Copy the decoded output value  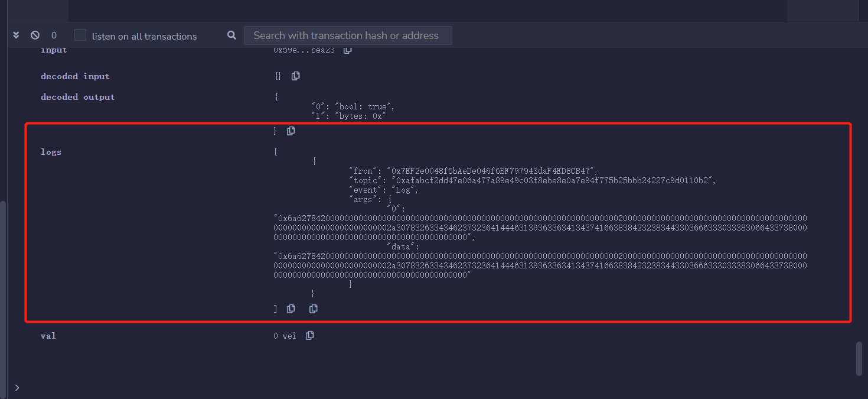291,131
